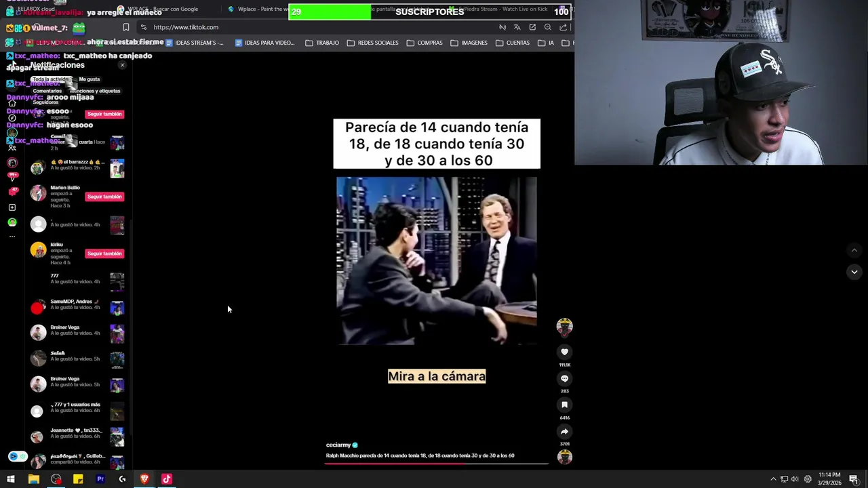
Task: Open CUENTAS bookmarks folder
Action: coord(513,43)
